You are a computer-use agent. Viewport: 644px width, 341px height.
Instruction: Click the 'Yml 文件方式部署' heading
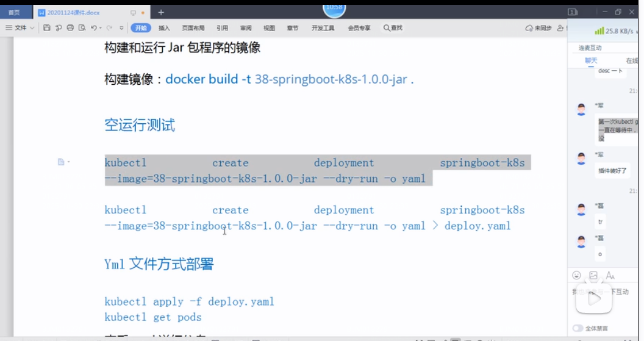click(x=159, y=264)
